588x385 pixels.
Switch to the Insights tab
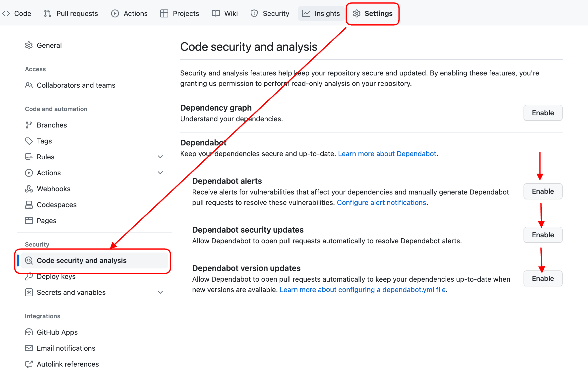click(321, 13)
